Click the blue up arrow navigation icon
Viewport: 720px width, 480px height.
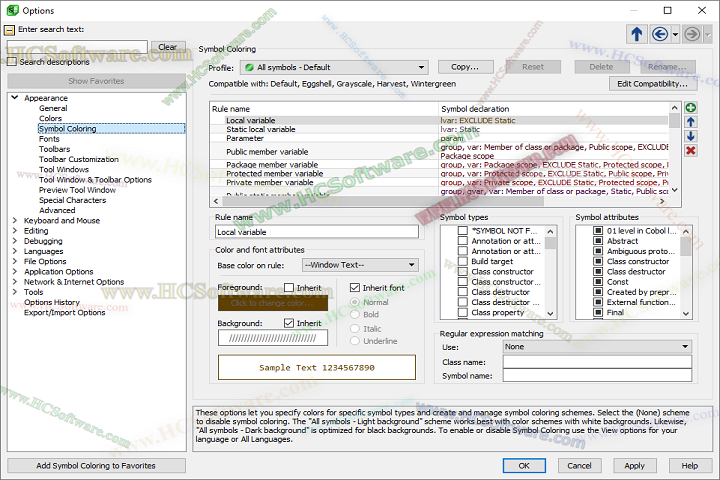[x=637, y=34]
